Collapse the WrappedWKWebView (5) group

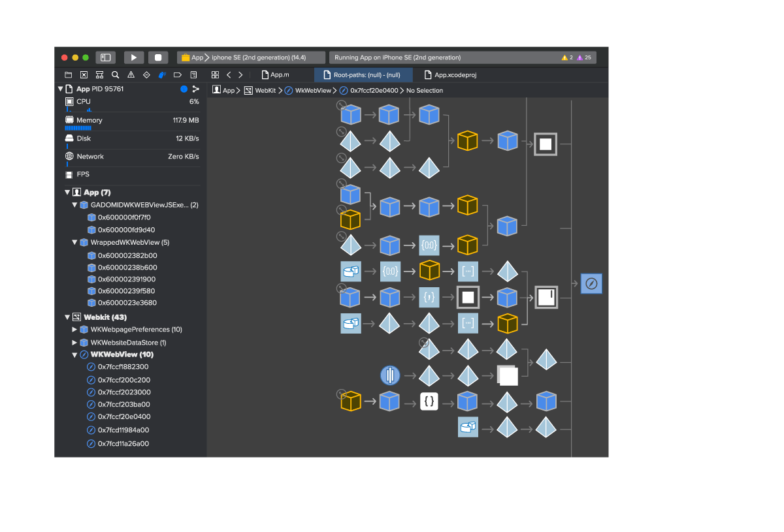(74, 242)
